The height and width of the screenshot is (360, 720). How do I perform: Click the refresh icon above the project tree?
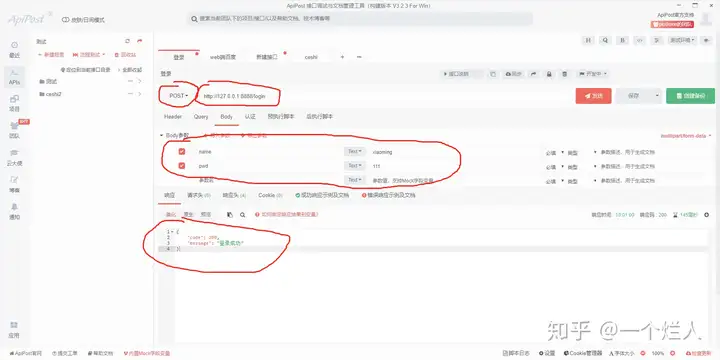pyautogui.click(x=128, y=41)
